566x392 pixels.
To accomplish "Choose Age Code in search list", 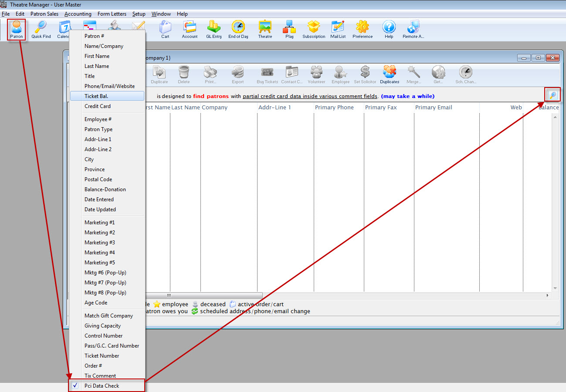I will (107, 303).
